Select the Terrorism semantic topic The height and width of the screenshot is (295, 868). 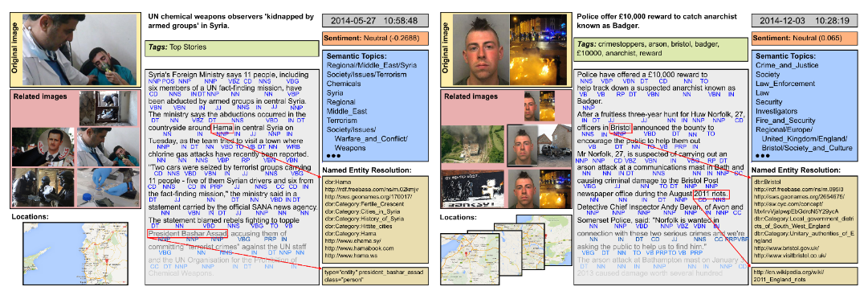tap(341, 120)
